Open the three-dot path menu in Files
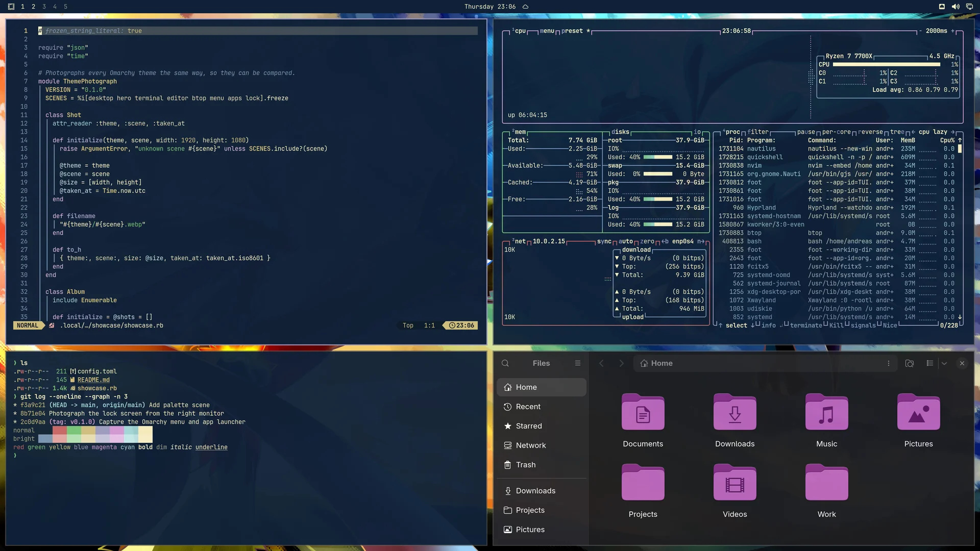The height and width of the screenshot is (551, 980). [x=889, y=363]
